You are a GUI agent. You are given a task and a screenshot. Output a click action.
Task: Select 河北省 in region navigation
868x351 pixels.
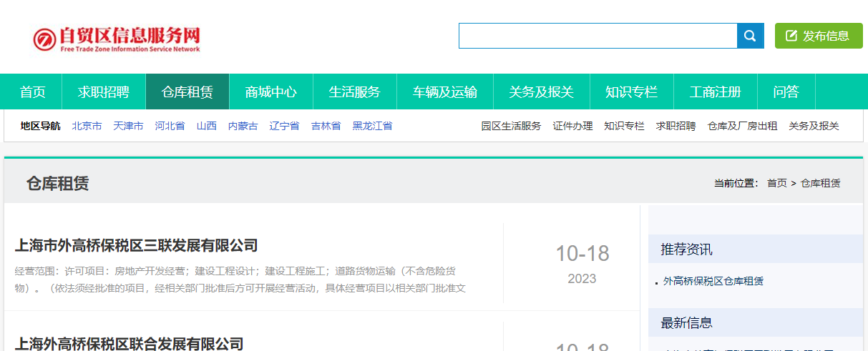point(170,126)
